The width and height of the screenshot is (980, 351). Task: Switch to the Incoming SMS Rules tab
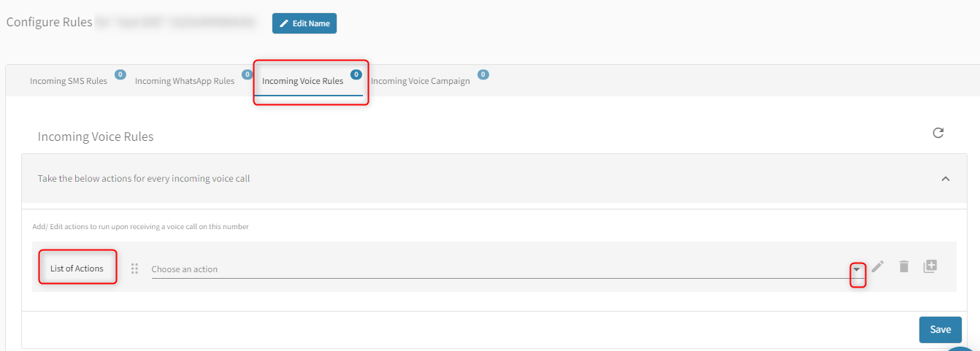click(69, 81)
